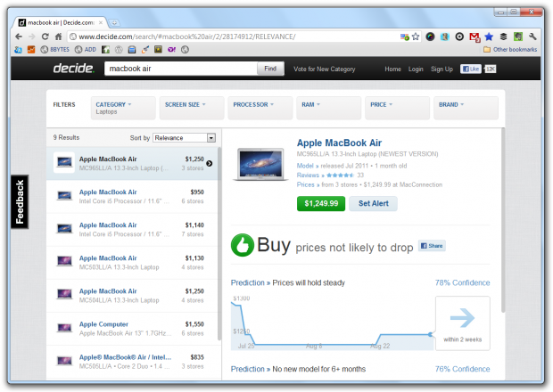The width and height of the screenshot is (553, 392).
Task: Expand the Category filter dropdown
Action: pyautogui.click(x=123, y=108)
